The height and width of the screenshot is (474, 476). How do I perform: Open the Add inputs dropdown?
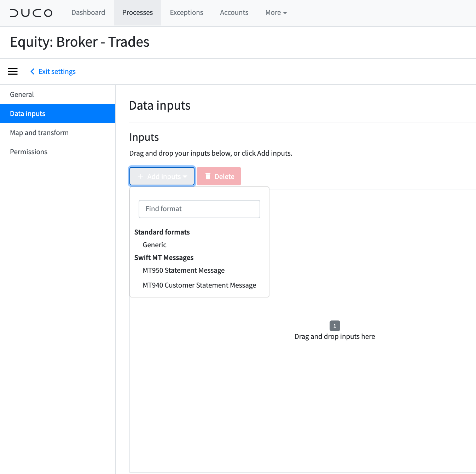pos(162,176)
